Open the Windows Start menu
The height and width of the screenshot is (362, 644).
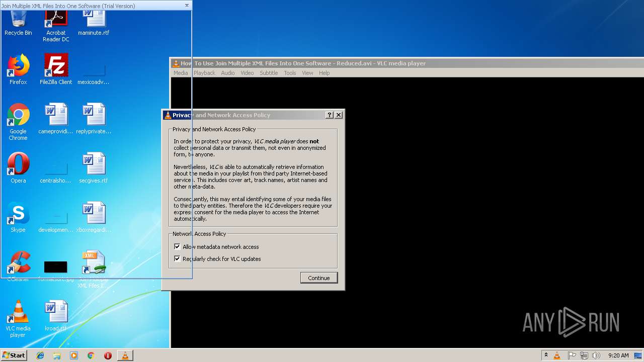point(14,355)
